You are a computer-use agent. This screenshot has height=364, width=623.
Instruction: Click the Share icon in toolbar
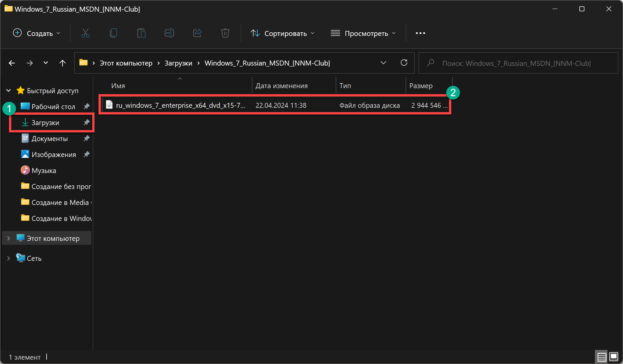[197, 33]
